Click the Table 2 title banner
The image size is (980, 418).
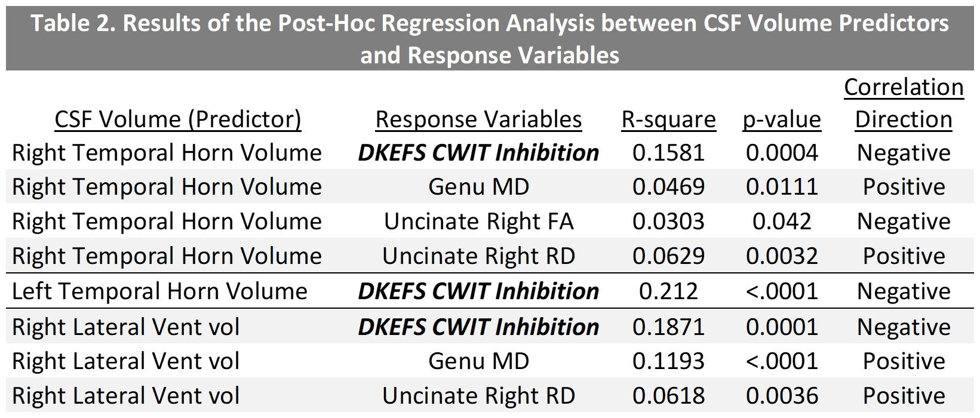pyautogui.click(x=490, y=39)
